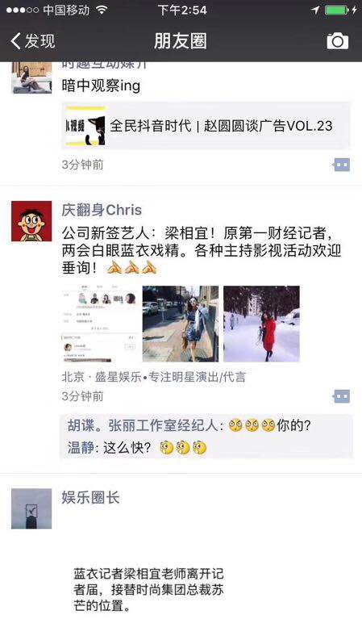Go back to 发现 with the back arrow
The height and width of the screenshot is (644, 362).
coord(33,41)
